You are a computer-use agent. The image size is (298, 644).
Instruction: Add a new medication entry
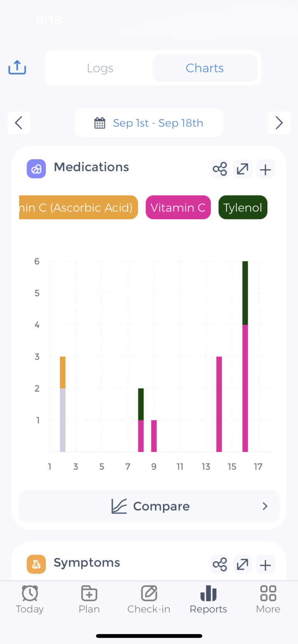[265, 169]
